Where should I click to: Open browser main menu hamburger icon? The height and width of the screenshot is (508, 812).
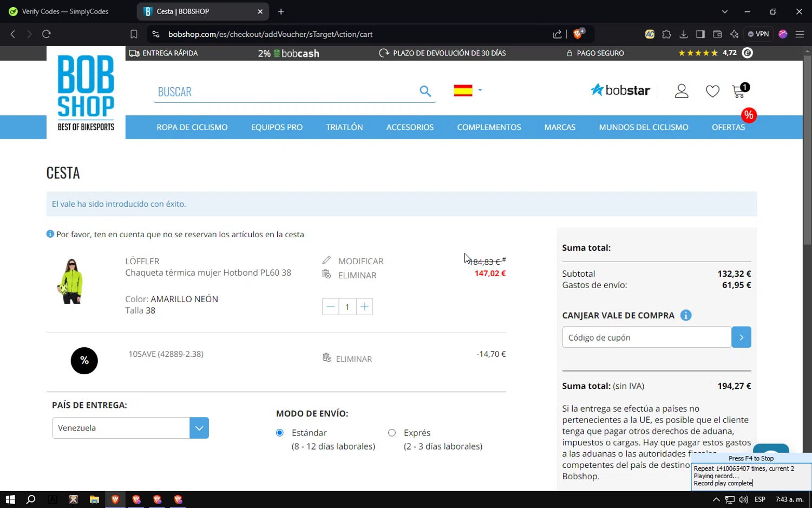800,34
